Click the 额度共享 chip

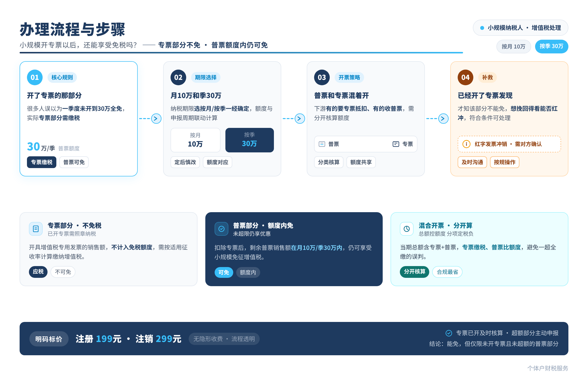click(x=361, y=162)
